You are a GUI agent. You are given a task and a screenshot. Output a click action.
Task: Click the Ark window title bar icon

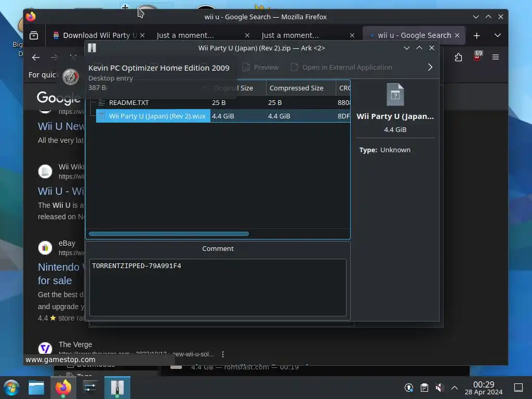point(92,48)
